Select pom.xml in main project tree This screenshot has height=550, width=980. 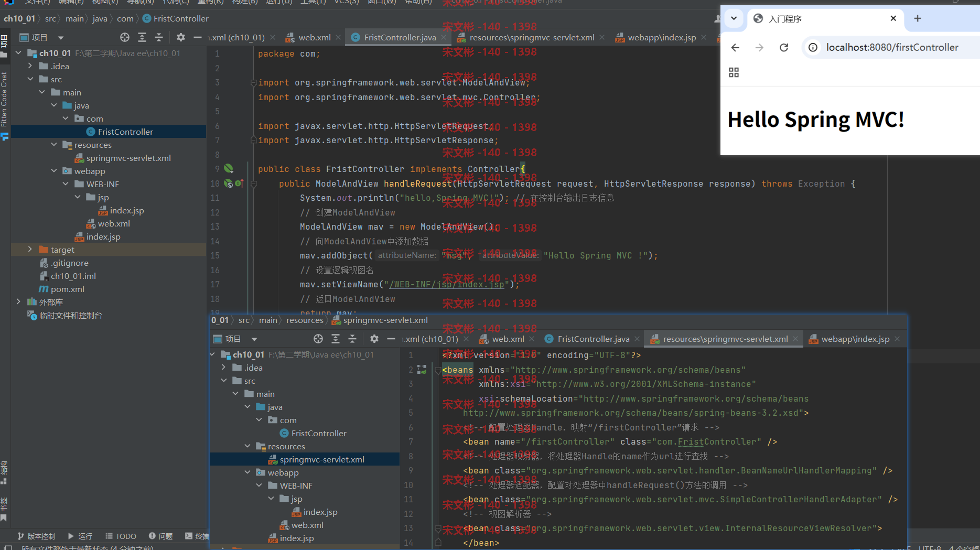point(68,289)
